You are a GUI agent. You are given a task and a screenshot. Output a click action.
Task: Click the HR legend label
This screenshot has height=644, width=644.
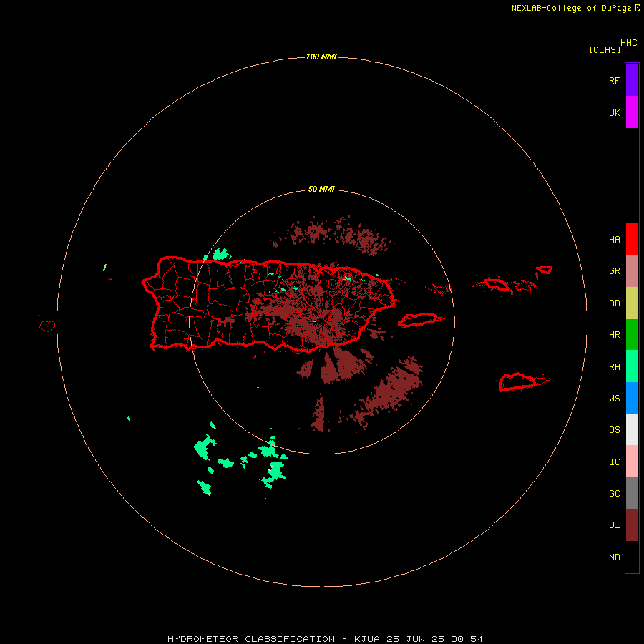tap(614, 335)
